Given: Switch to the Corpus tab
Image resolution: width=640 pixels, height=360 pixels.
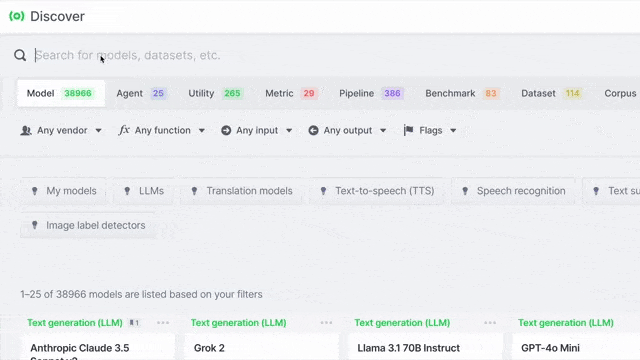Looking at the screenshot, I should click(x=620, y=93).
